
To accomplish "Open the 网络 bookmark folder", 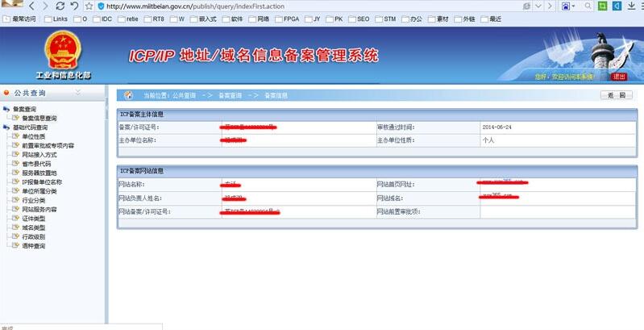I will point(260,19).
